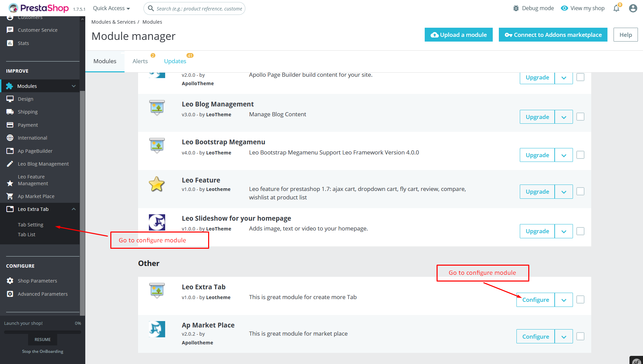Tick the Leo Blog Management checkbox

coord(580,117)
